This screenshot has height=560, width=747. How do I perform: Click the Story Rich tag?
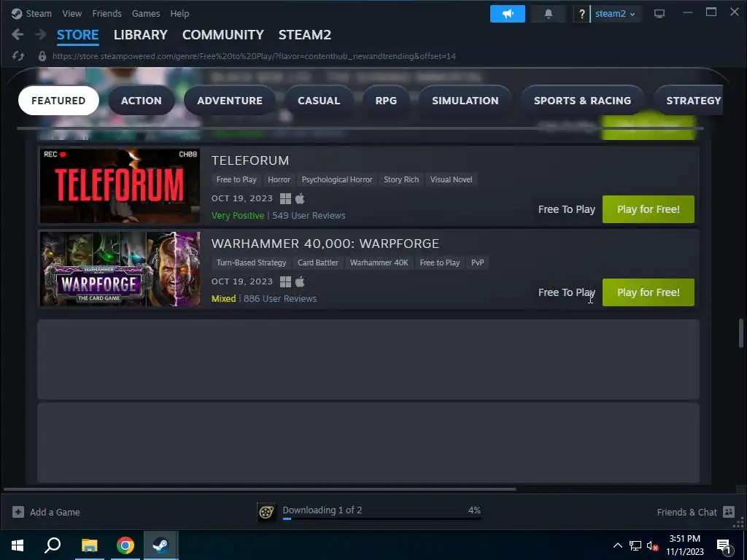[401, 179]
